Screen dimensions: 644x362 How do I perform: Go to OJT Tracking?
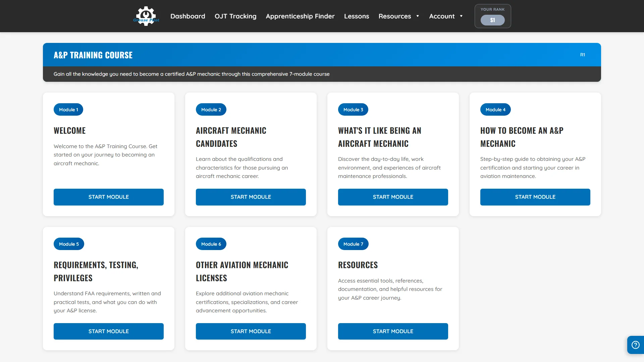pyautogui.click(x=235, y=16)
